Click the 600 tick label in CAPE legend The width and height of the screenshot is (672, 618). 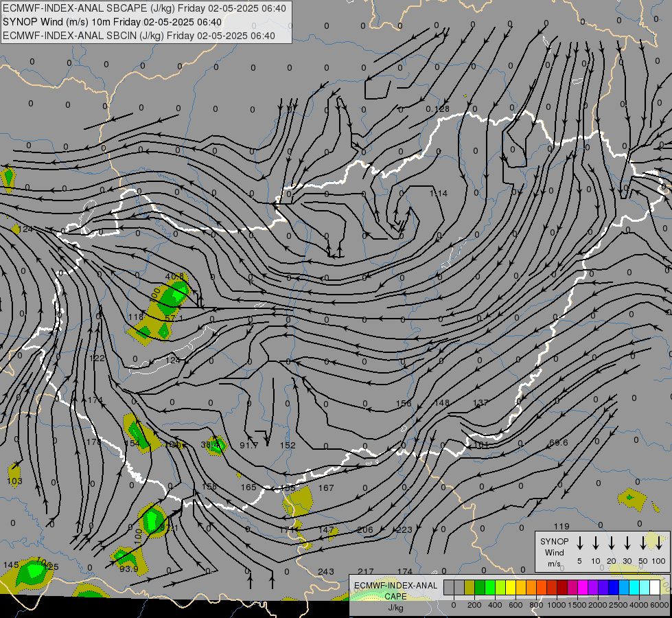click(x=515, y=605)
